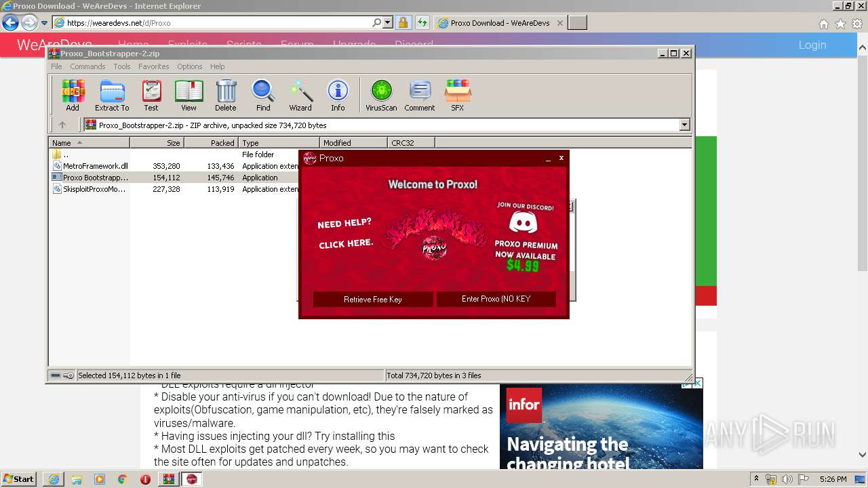Viewport: 868px width, 488px height.
Task: Click the Extract To toolbar icon
Action: tap(112, 95)
